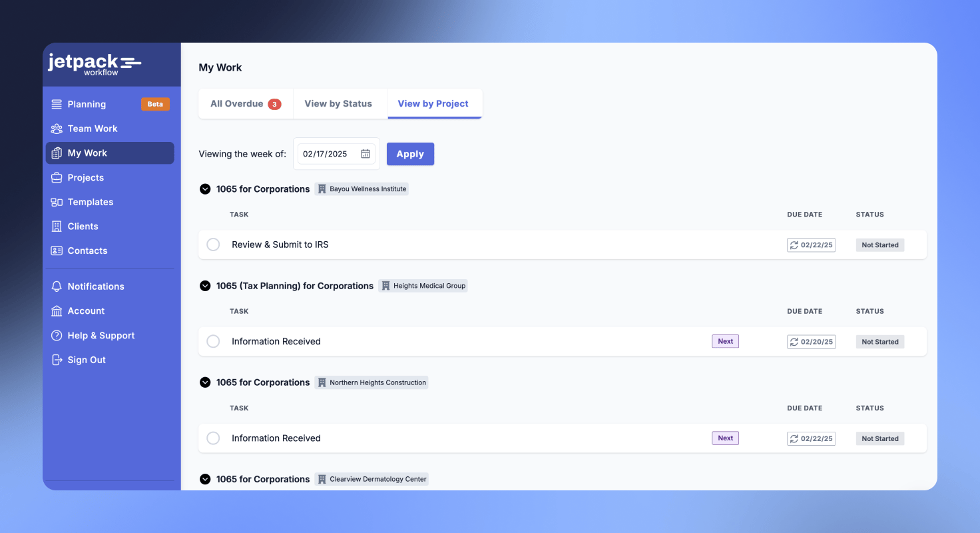Select the View by Project tab
Viewport: 980px width, 533px height.
433,103
